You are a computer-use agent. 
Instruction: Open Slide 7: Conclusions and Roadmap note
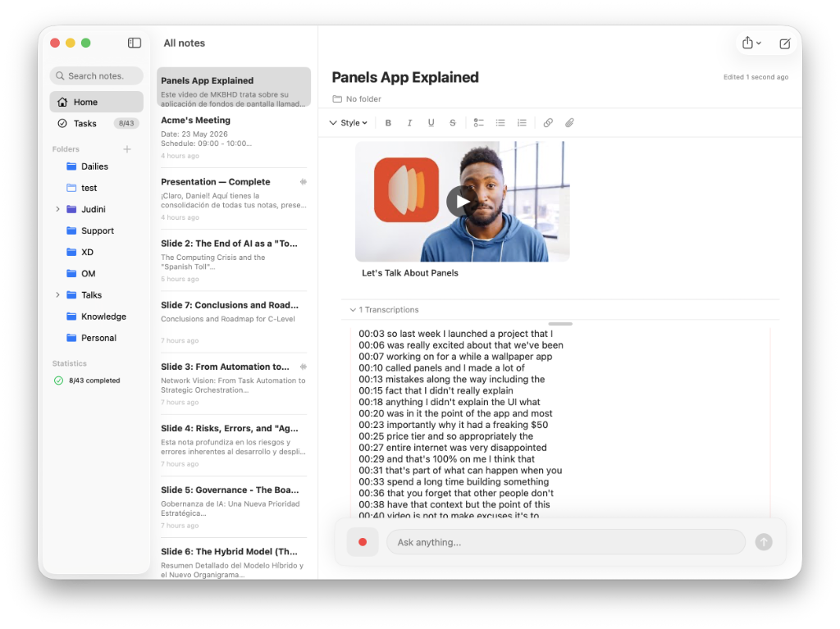[234, 322]
